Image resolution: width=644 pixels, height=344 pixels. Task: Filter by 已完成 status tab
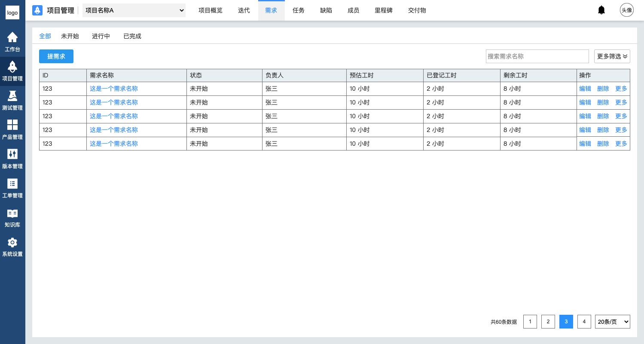(x=132, y=36)
